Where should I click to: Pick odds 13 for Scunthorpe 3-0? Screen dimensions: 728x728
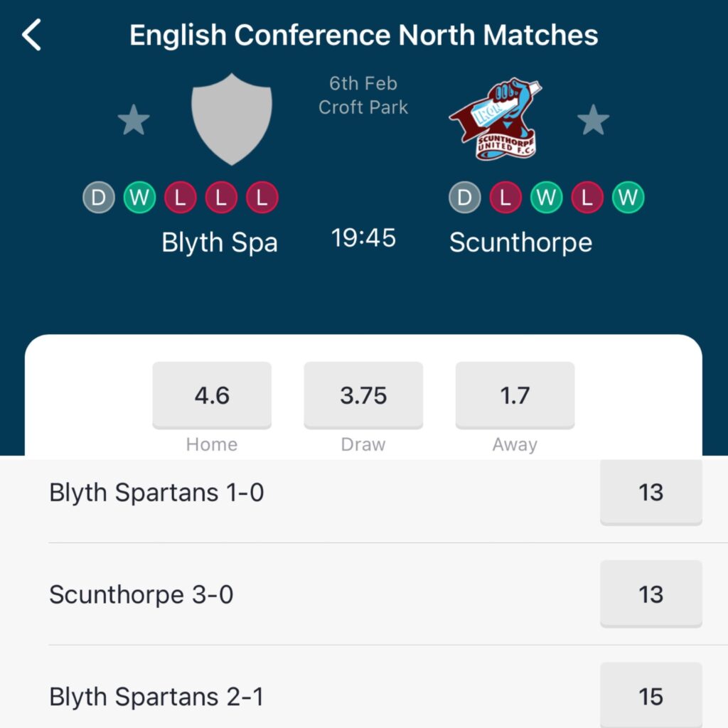point(651,594)
